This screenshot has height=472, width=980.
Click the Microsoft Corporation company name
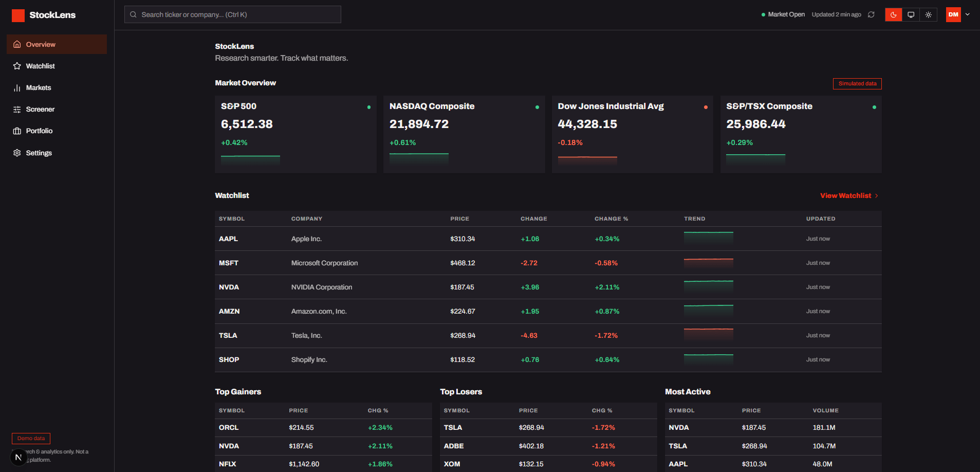pos(324,263)
